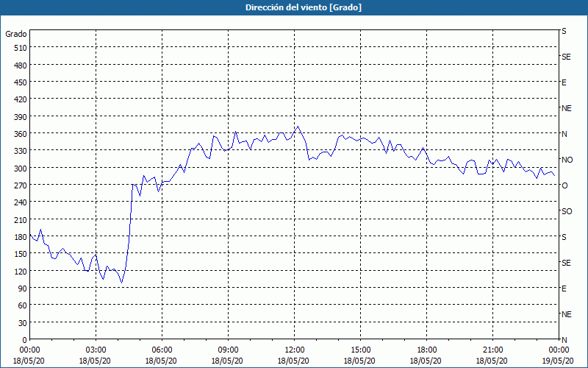The width and height of the screenshot is (588, 368).
Task: Click the 19/05/20 date label
Action: click(x=557, y=361)
